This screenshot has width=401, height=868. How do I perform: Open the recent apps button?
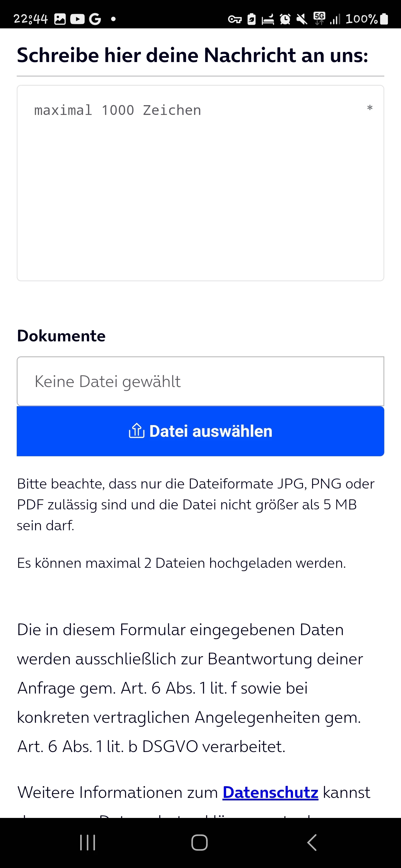88,842
